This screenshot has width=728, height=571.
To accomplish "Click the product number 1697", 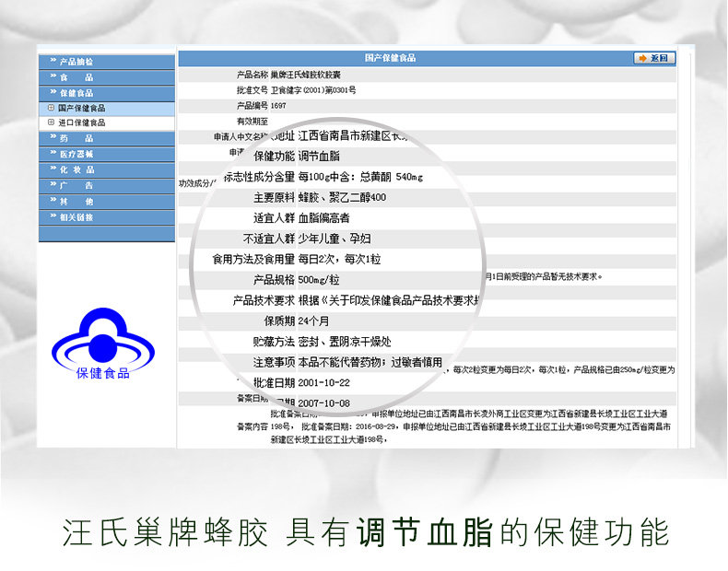I will click(278, 106).
